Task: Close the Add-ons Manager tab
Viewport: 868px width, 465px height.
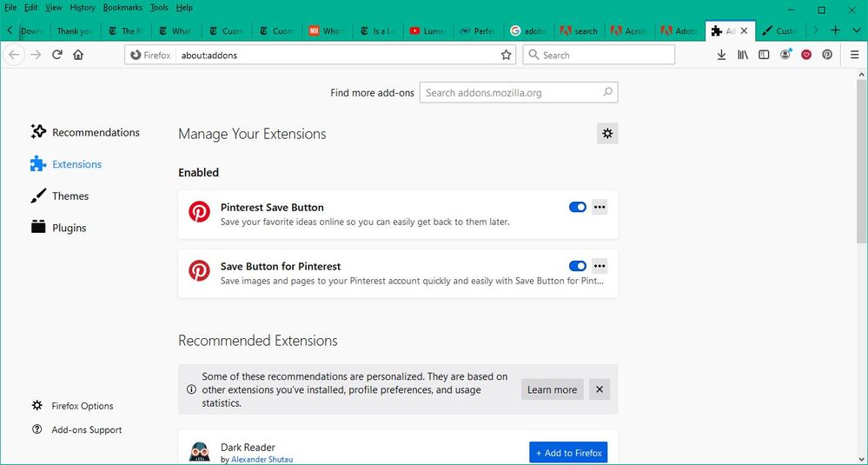Action: (x=744, y=30)
